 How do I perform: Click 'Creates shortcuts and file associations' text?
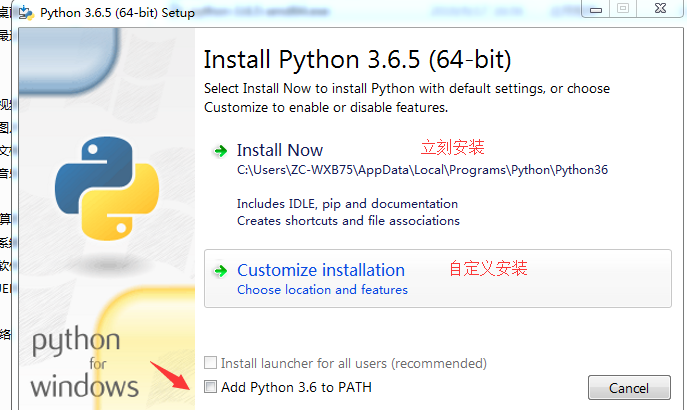(348, 221)
